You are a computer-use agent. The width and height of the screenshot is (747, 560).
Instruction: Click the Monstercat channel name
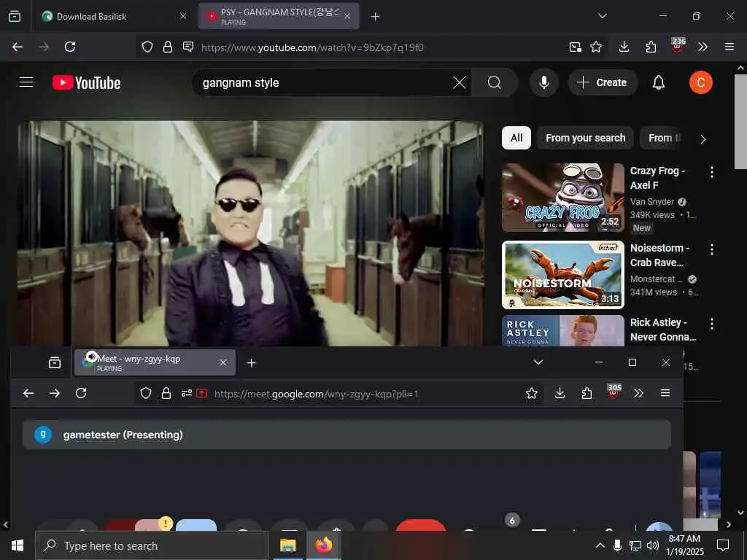click(656, 279)
